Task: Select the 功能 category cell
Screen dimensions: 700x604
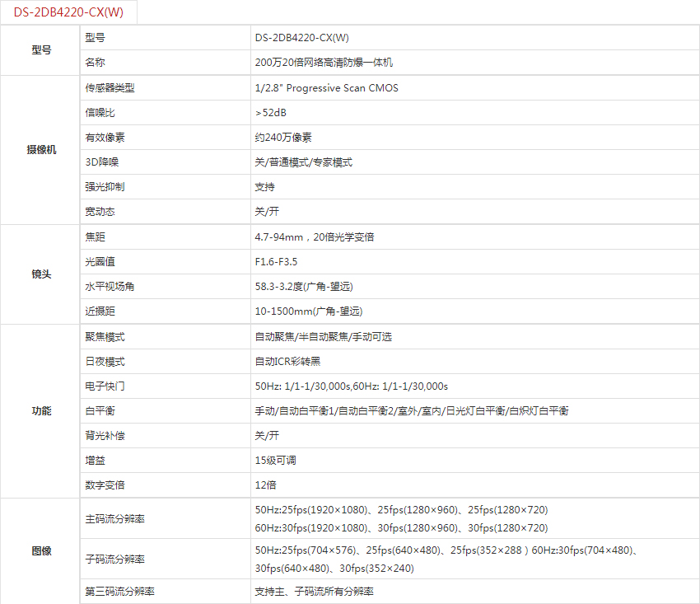Action: click(40, 411)
